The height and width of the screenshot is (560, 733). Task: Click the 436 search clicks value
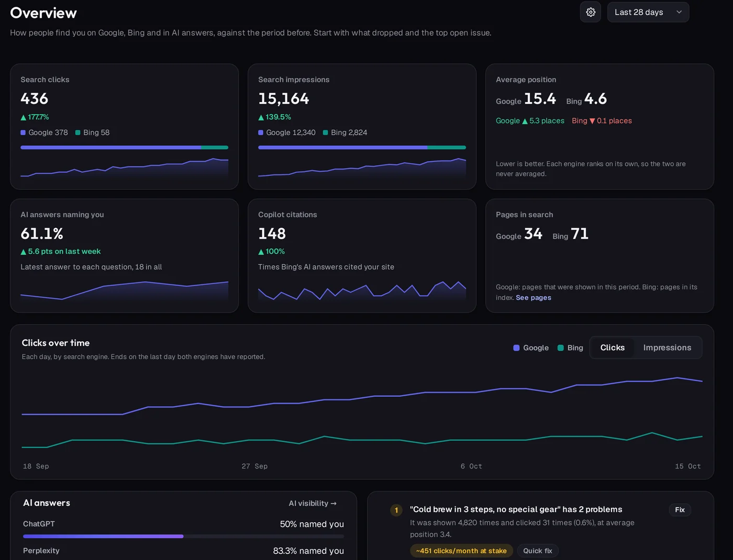[35, 98]
